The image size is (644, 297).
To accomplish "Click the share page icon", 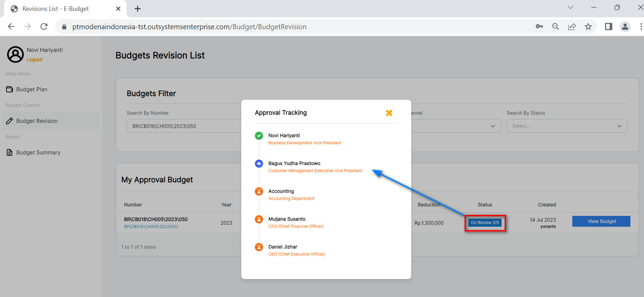I will (x=572, y=27).
